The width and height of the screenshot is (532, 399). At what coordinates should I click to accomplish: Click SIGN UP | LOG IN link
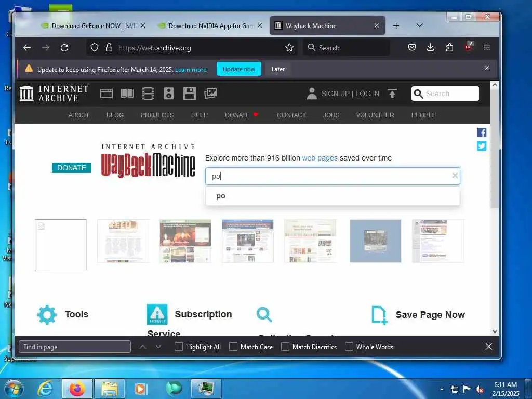(350, 94)
